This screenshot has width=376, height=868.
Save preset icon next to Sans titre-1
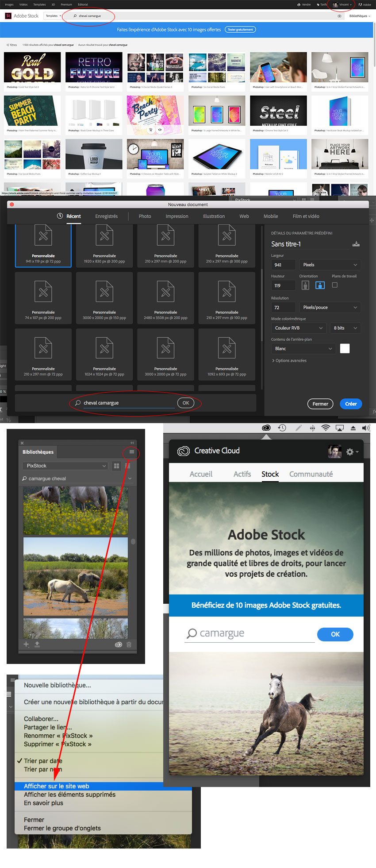point(356,244)
